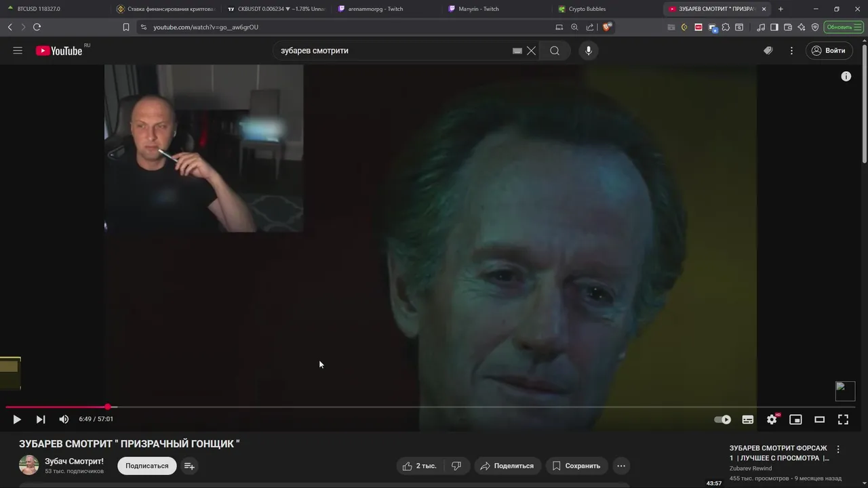Open recommended video ЗУБАРЕВ СМОТРИТ ФОРСАЖ
Viewport: 868px width, 488px height.
click(x=778, y=453)
